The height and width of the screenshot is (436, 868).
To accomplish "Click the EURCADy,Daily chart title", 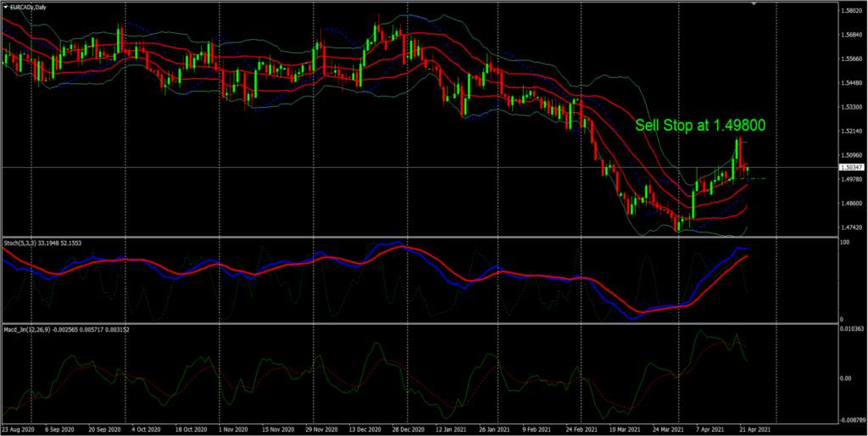I will [28, 7].
